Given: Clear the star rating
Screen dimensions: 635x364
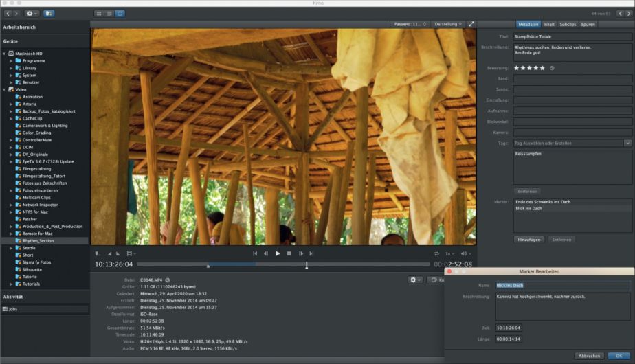Looking at the screenshot, I should (x=552, y=68).
